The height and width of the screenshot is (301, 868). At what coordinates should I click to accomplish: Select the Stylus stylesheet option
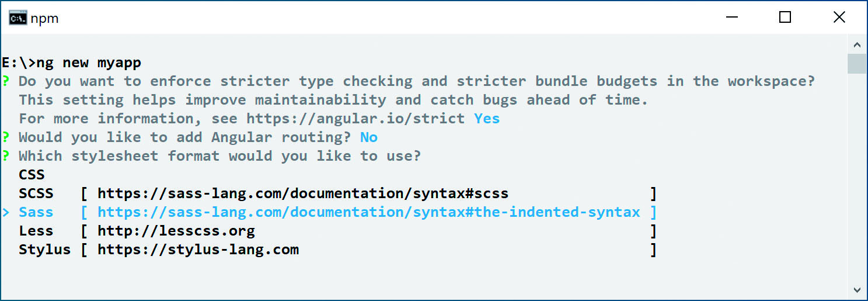coord(45,250)
